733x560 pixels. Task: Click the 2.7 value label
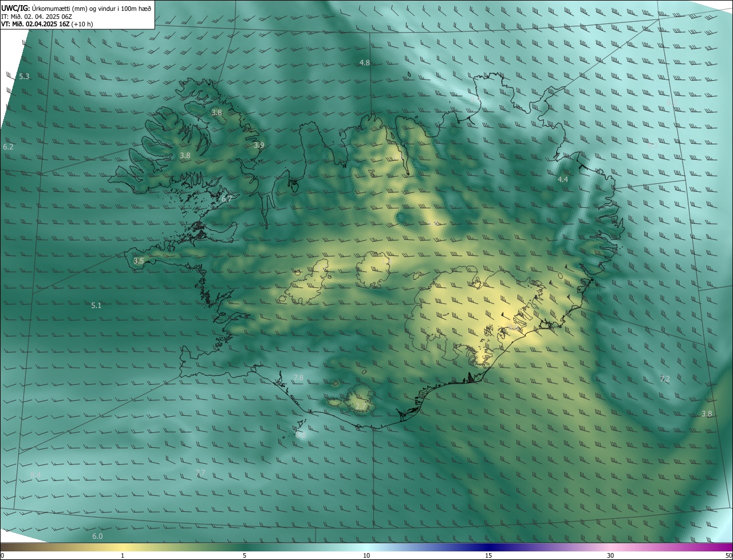tap(361, 407)
